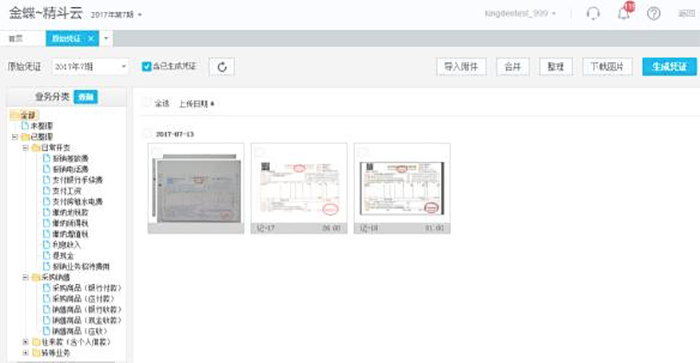The image size is (700, 363).
Task: Collapse the 日常开支 folder tree
Action: coord(25,148)
